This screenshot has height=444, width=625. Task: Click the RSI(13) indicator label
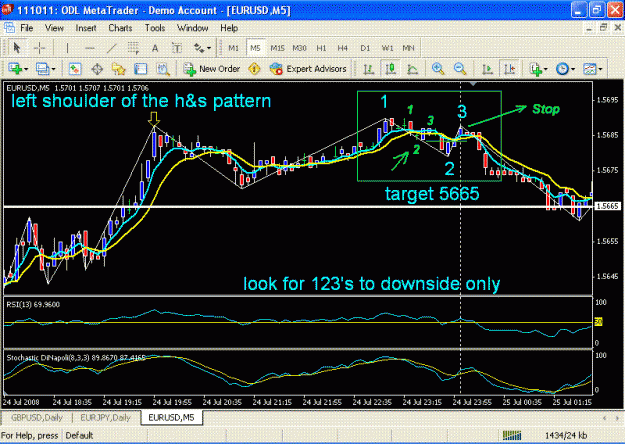pyautogui.click(x=33, y=305)
